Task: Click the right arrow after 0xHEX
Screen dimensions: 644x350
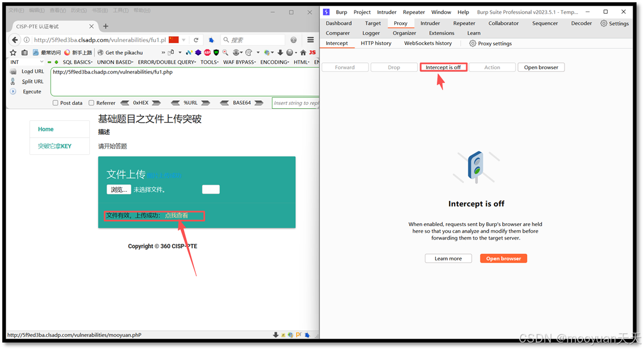Action: [x=156, y=102]
